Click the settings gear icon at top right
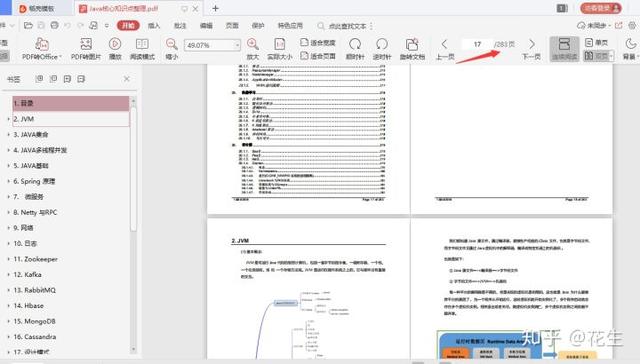 tap(632, 25)
